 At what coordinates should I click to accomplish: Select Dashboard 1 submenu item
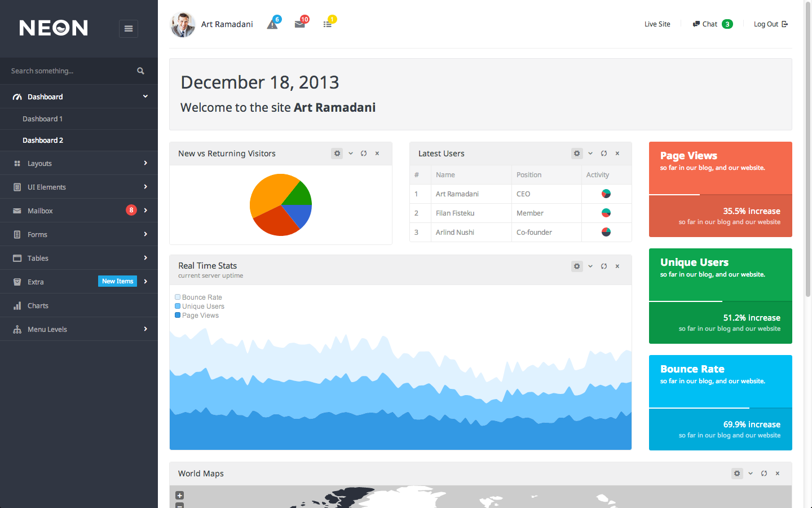pyautogui.click(x=79, y=119)
